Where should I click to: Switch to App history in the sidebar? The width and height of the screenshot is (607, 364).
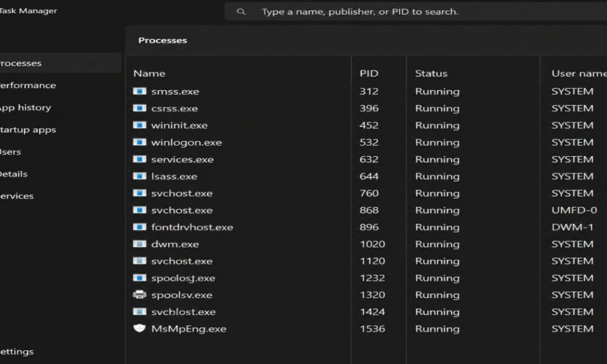25,107
